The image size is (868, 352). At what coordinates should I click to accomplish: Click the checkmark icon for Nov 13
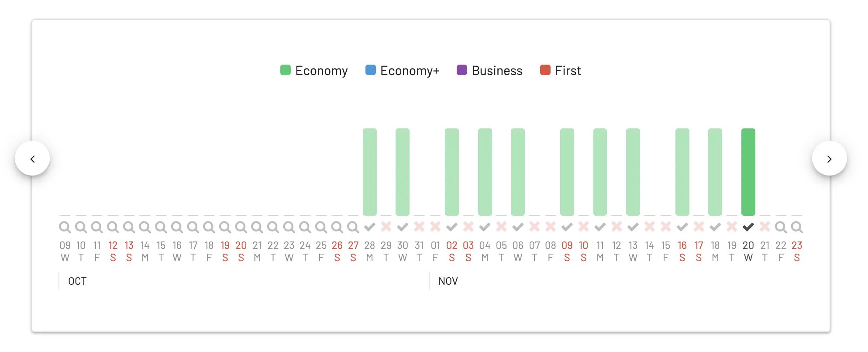tap(633, 227)
